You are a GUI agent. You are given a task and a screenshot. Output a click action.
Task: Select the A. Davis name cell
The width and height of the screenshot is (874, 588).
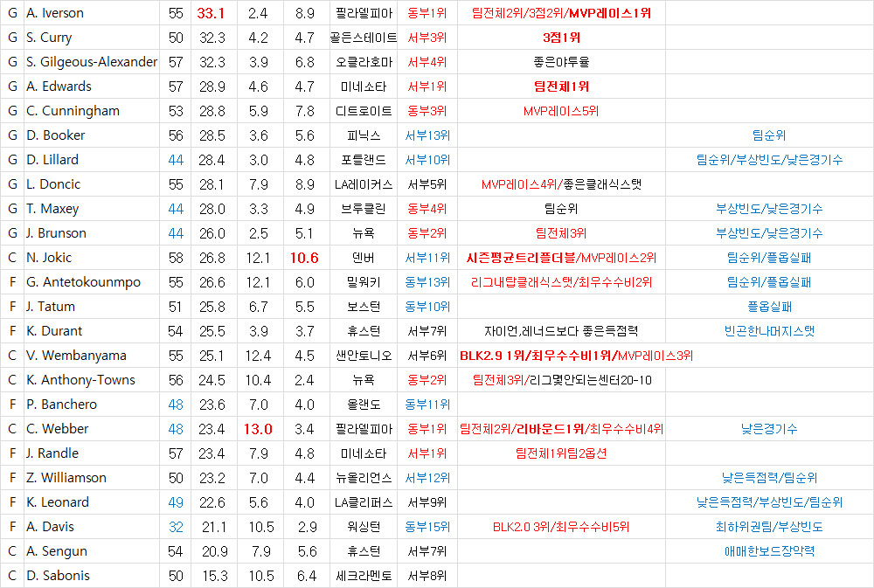(x=92, y=528)
